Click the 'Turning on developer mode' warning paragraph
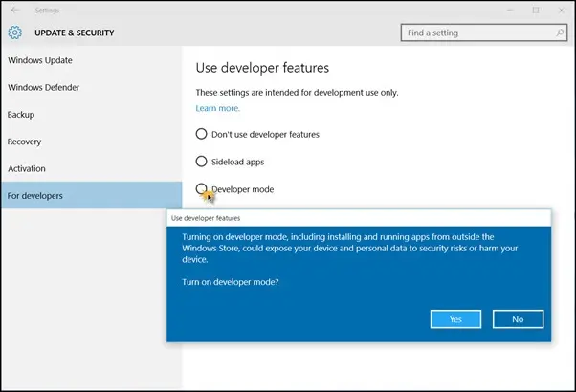Image resolution: width=576 pixels, height=392 pixels. [350, 249]
